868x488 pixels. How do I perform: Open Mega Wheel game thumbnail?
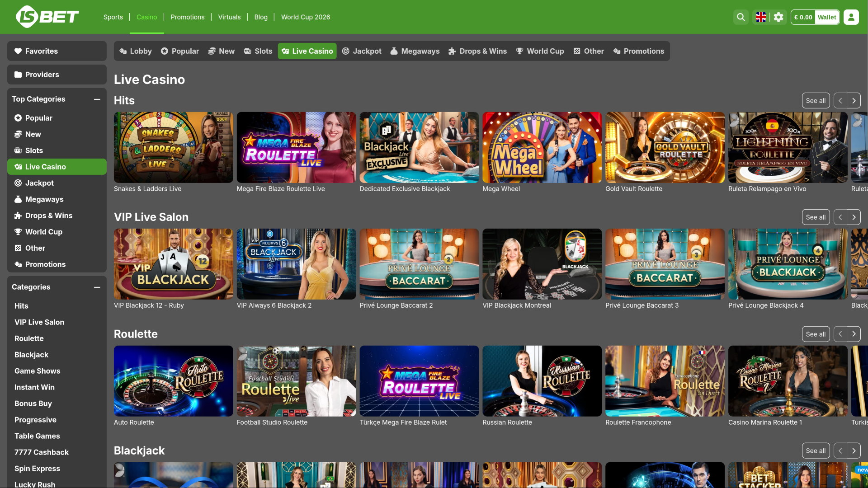pos(542,148)
